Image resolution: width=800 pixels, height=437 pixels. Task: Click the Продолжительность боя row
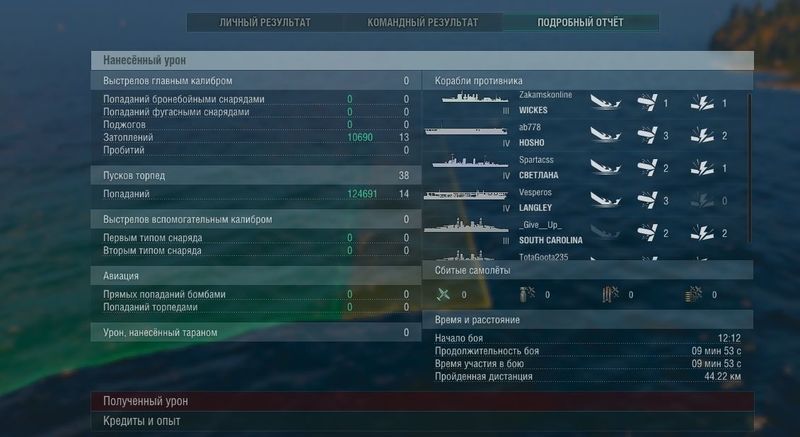(x=588, y=351)
